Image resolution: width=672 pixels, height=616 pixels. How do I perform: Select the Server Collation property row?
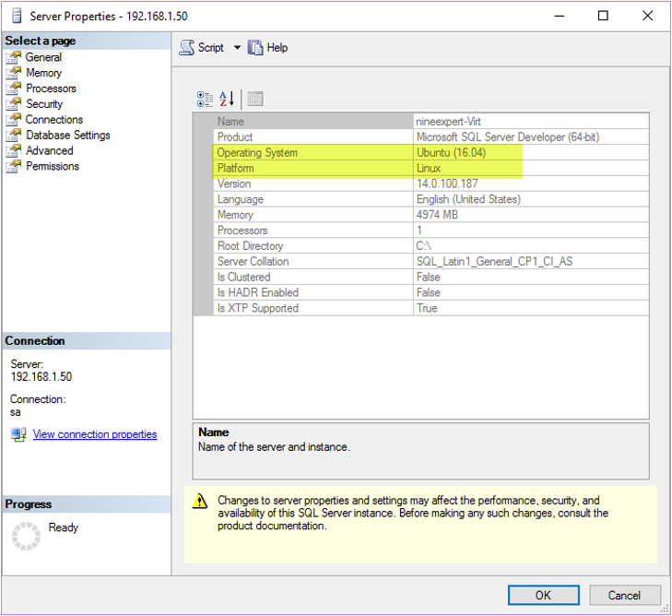pos(313,262)
